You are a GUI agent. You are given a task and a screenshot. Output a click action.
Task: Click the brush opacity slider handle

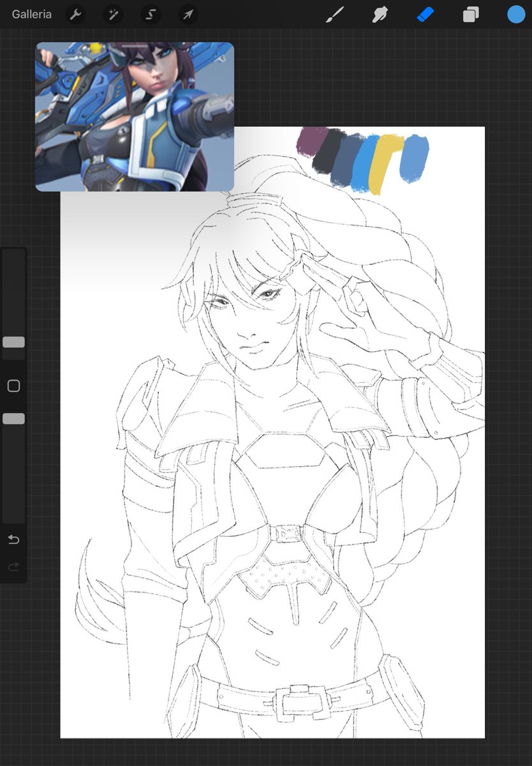coord(13,419)
